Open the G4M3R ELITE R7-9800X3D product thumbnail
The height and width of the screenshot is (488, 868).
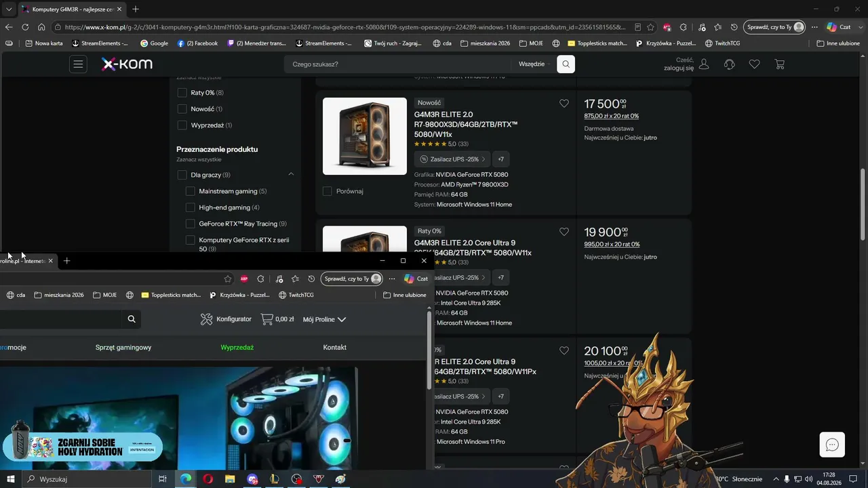(x=365, y=136)
